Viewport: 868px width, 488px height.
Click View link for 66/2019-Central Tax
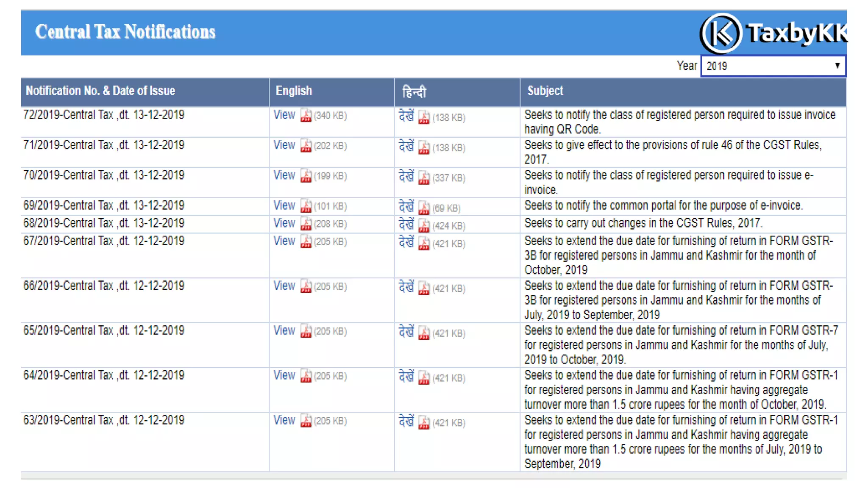coord(284,286)
